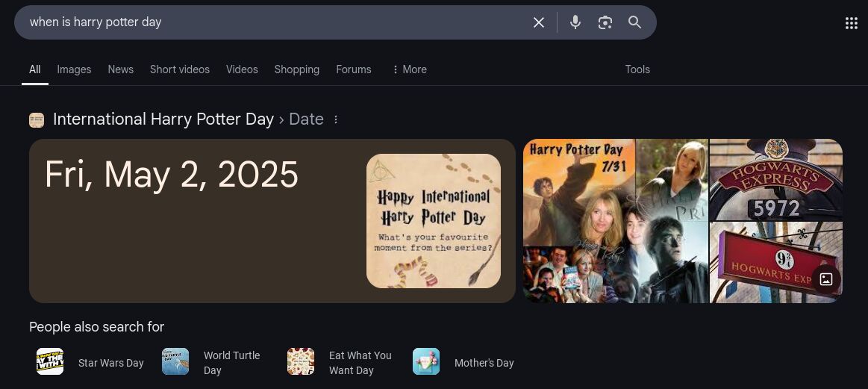Switch to the News tab
This screenshot has height=389, width=868.
coord(121,70)
